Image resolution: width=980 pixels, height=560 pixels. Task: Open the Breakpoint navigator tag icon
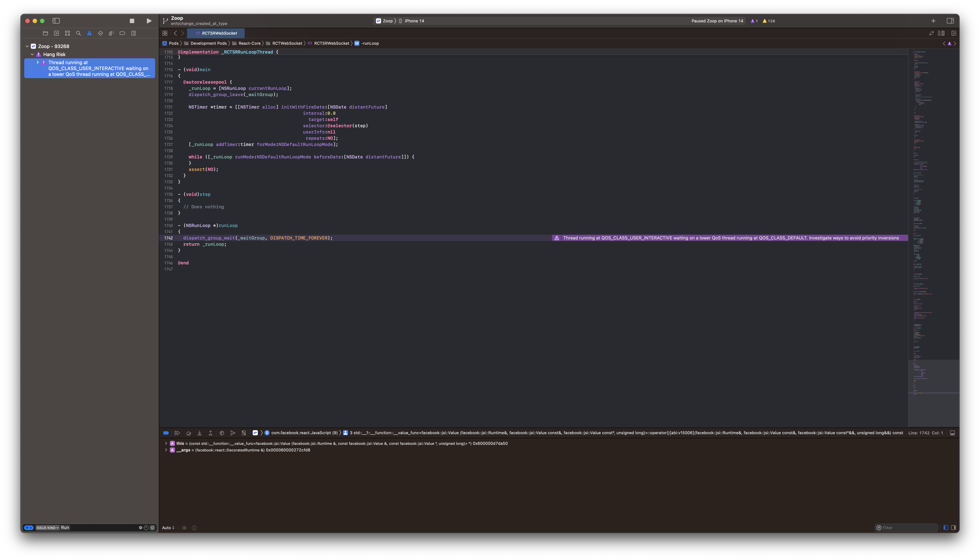pyautogui.click(x=122, y=33)
